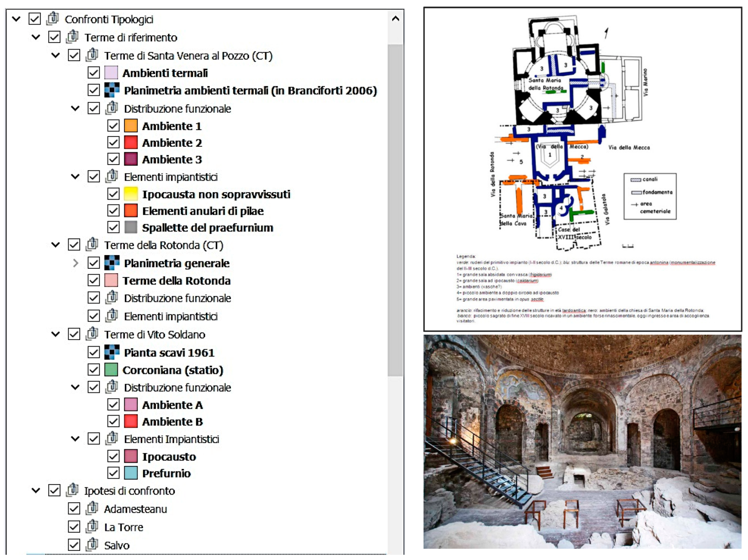Viewport: 748px width, 560px height.
Task: Click the gray Spallette del praefurnium swatch
Action: coord(131,227)
